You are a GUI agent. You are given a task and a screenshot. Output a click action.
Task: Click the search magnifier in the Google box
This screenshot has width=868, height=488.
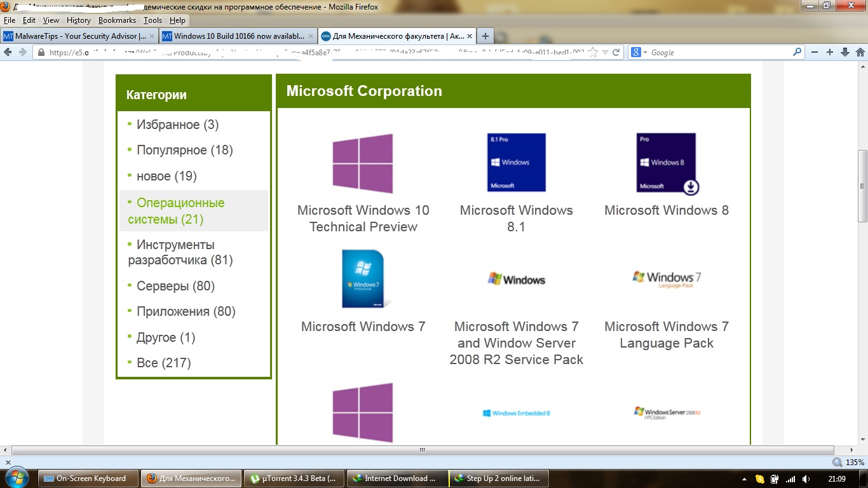[797, 52]
